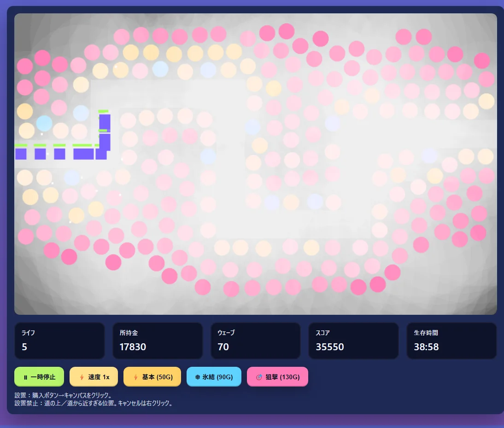Click the 所持金 value 17830
Viewport: 504px width, 428px height.
pos(133,347)
